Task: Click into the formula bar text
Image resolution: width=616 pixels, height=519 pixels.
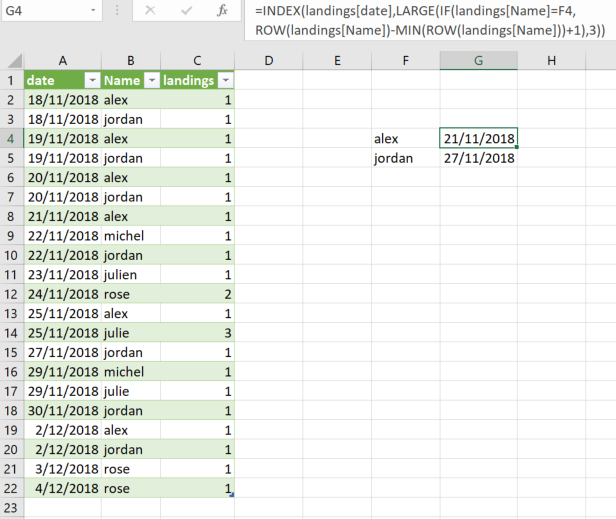Action: point(430,20)
